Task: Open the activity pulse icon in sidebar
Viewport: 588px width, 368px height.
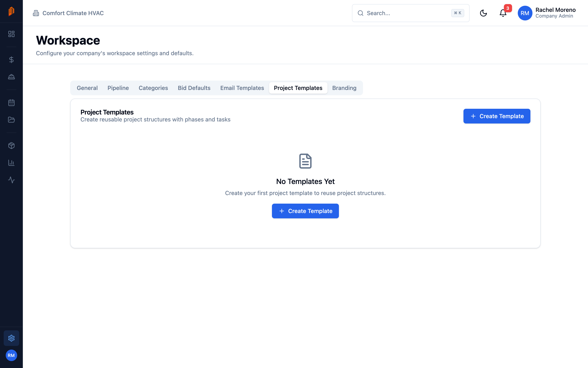Action: point(11,180)
